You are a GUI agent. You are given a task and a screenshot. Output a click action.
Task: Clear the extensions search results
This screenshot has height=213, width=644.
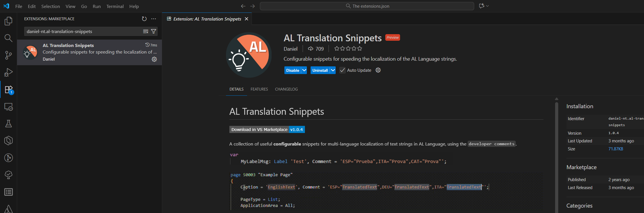146,31
